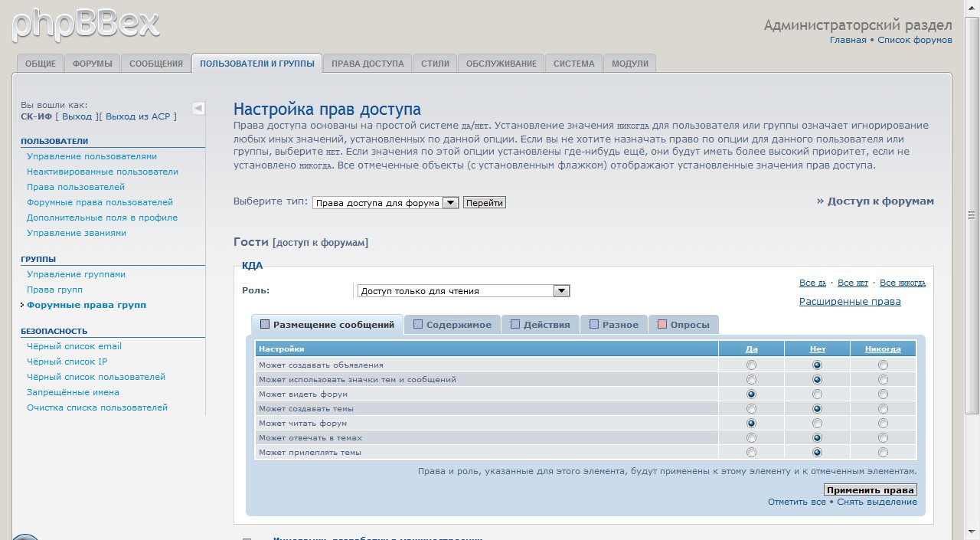Screen dimensions: 980x540
Task: Select Нет for 'Может читать форум'
Action: (x=817, y=424)
